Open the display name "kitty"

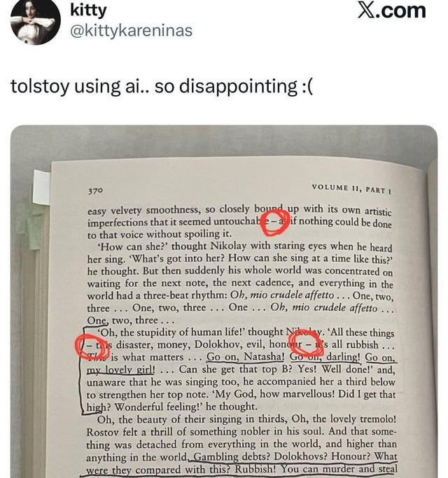click(x=88, y=10)
